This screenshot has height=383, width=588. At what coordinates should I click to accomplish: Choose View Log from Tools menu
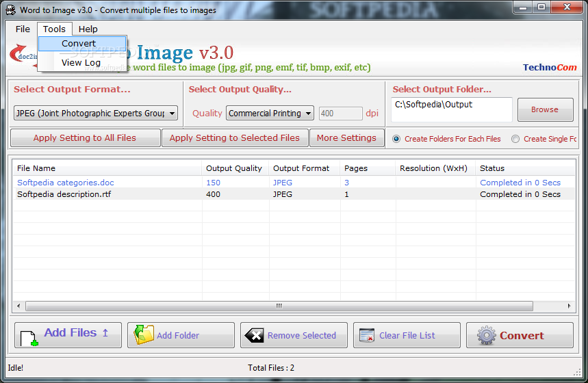pos(83,63)
